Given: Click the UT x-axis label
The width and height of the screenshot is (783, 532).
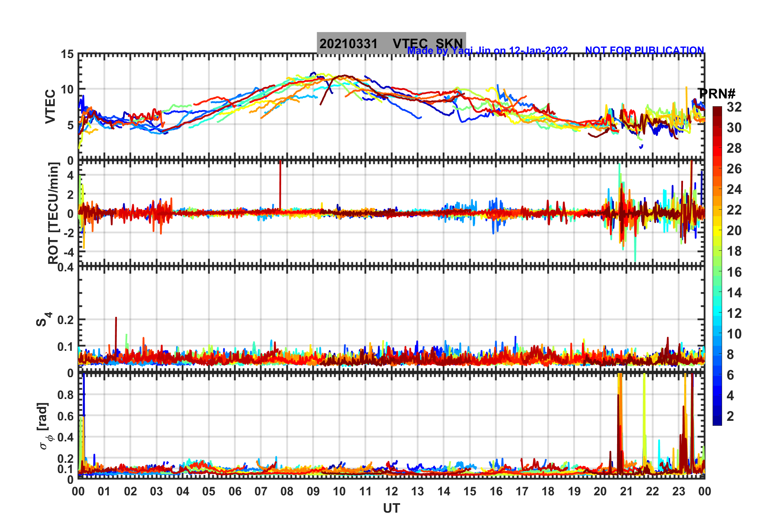Looking at the screenshot, I should click(x=391, y=509).
